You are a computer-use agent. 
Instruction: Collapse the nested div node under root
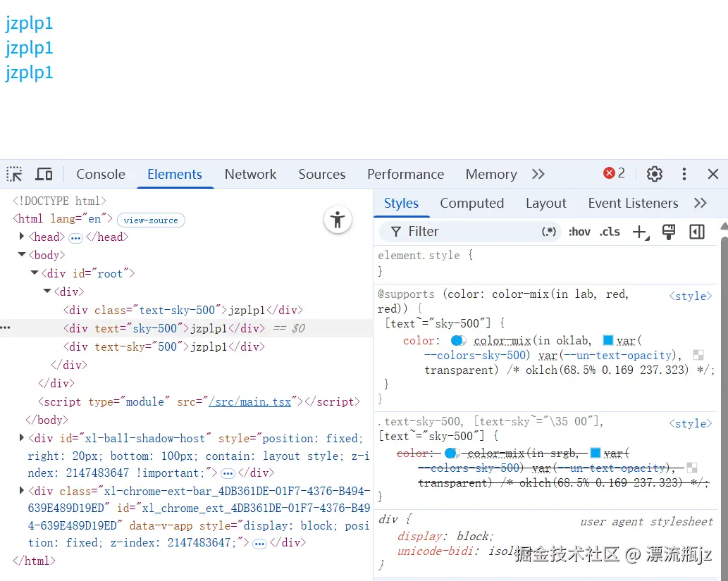click(47, 291)
